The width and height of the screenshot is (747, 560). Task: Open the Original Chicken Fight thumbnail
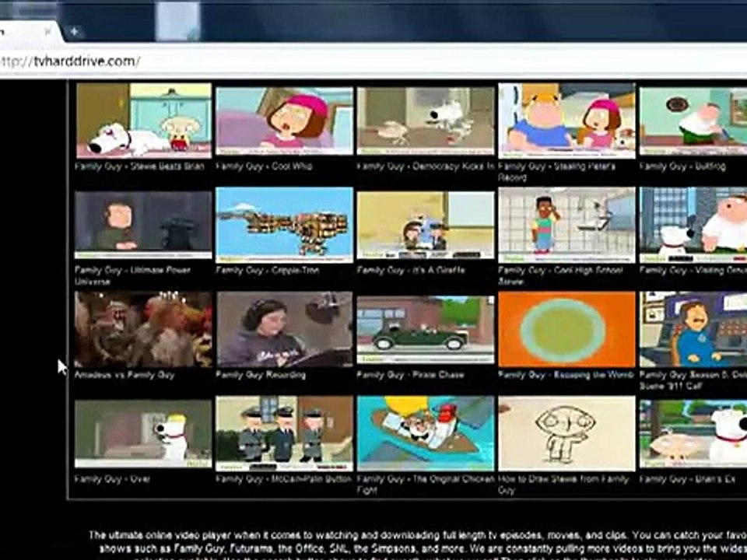tap(426, 433)
